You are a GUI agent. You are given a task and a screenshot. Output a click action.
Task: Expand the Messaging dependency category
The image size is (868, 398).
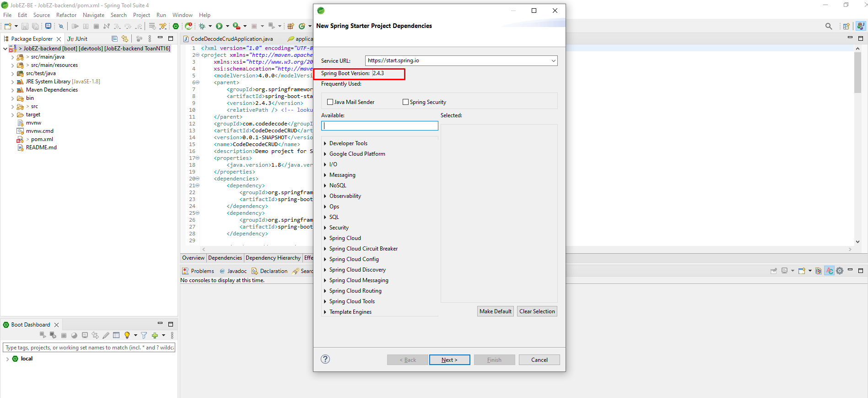coord(325,175)
